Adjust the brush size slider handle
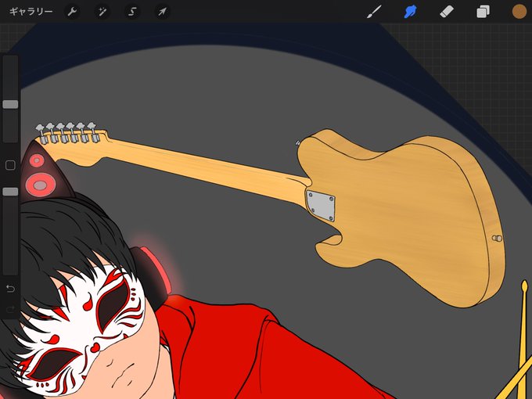532x399 pixels. pyautogui.click(x=10, y=105)
